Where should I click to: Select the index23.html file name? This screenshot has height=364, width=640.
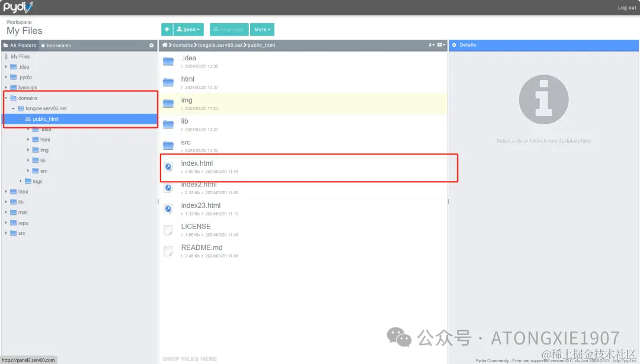(x=201, y=205)
